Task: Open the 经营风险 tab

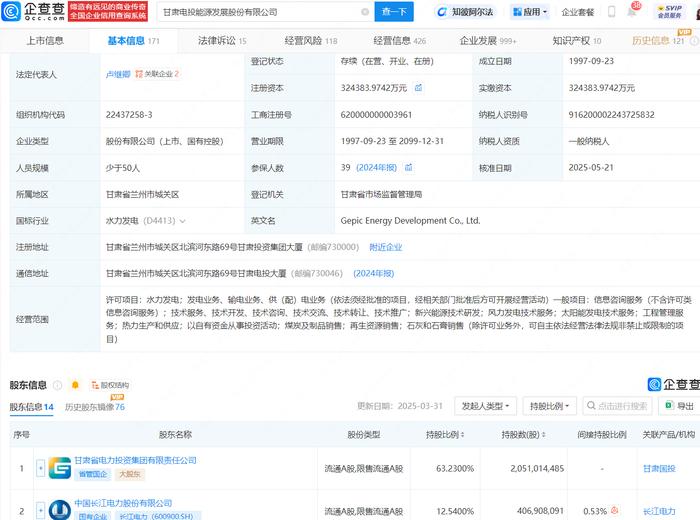Action: (311, 41)
